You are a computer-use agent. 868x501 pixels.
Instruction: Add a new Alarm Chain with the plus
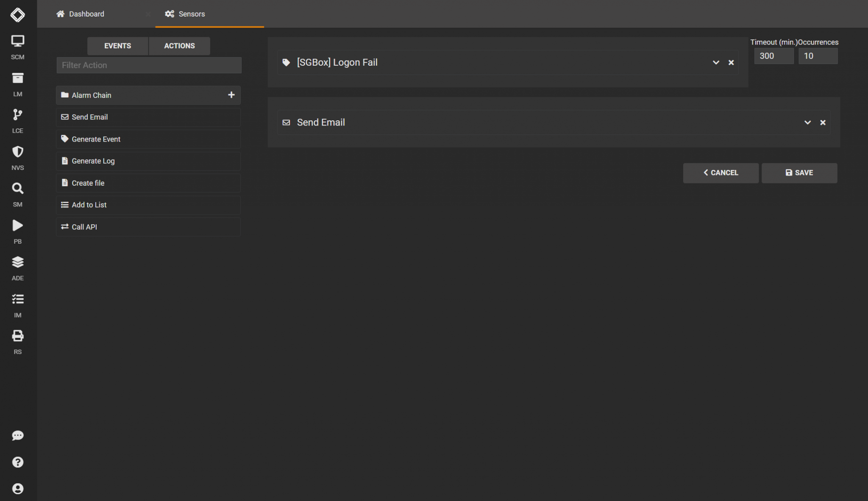[x=231, y=95]
